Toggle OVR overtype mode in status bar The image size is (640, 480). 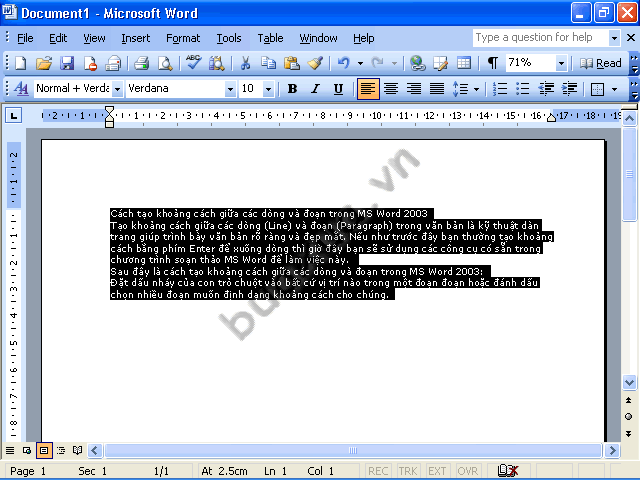pos(467,471)
